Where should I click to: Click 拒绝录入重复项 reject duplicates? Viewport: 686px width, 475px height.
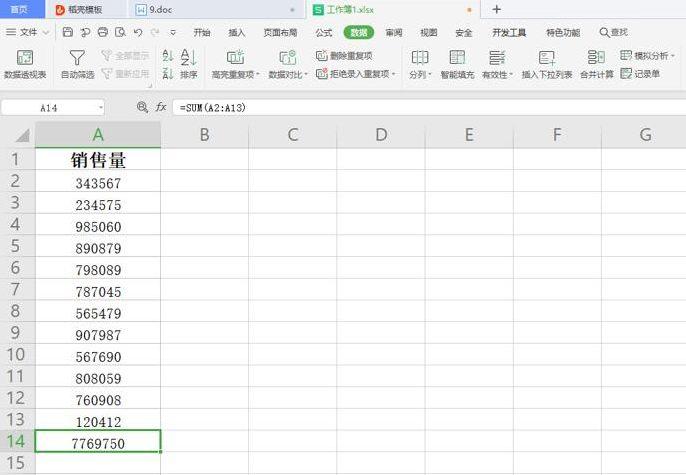click(353, 73)
